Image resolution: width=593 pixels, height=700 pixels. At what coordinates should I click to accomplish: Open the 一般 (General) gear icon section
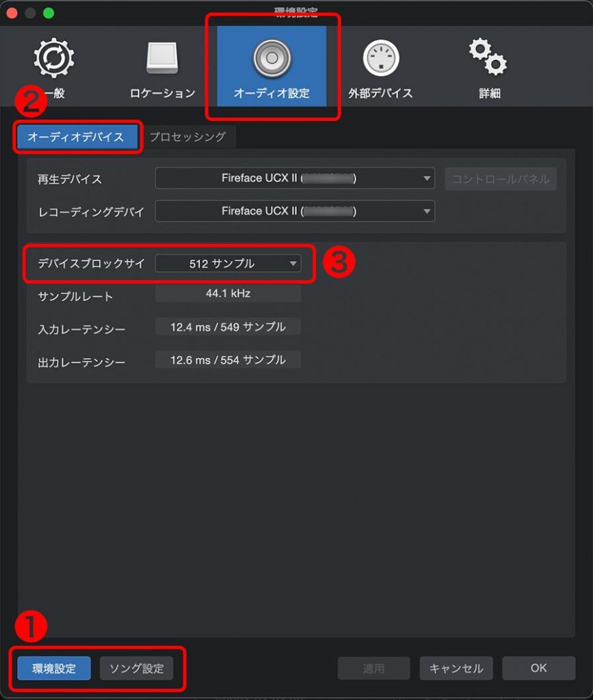point(53,60)
